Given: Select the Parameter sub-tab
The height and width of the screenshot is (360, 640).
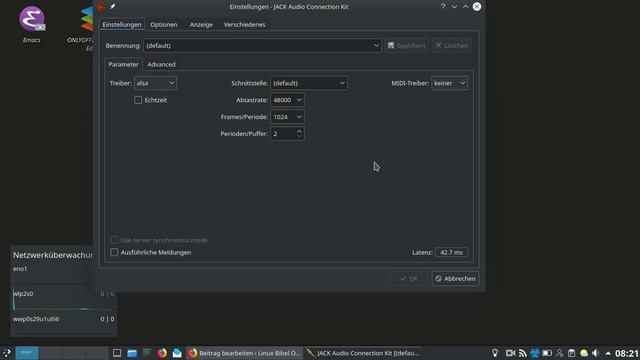Looking at the screenshot, I should point(123,64).
